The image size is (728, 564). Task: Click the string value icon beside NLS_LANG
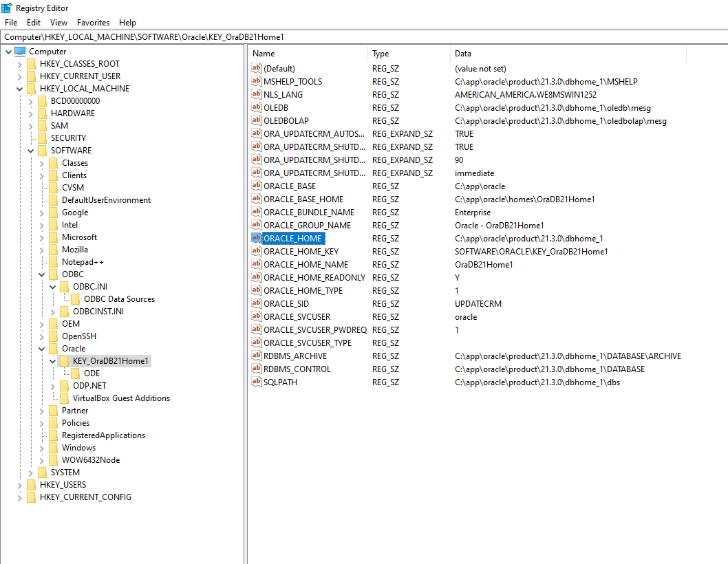(257, 95)
